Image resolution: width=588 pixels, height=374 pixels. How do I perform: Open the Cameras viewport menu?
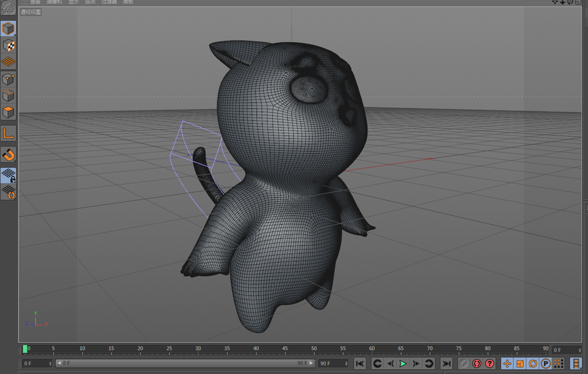point(55,1)
